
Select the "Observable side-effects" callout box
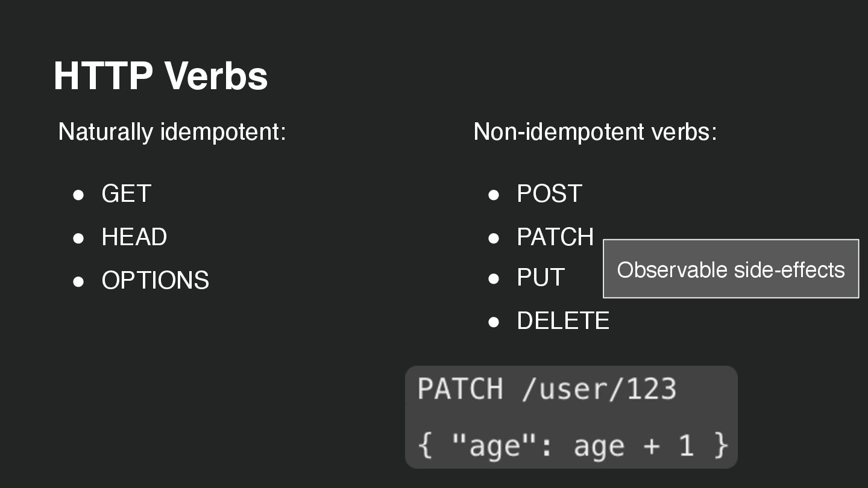(x=731, y=269)
